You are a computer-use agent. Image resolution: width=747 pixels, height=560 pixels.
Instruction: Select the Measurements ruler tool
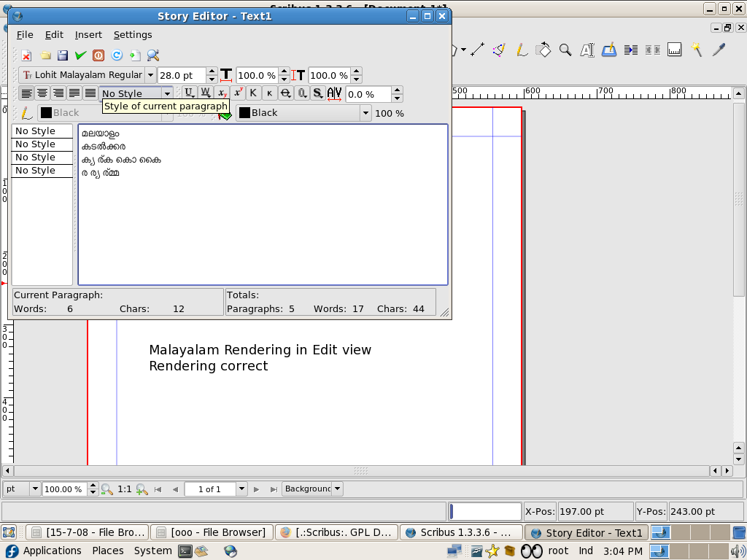tap(675, 50)
